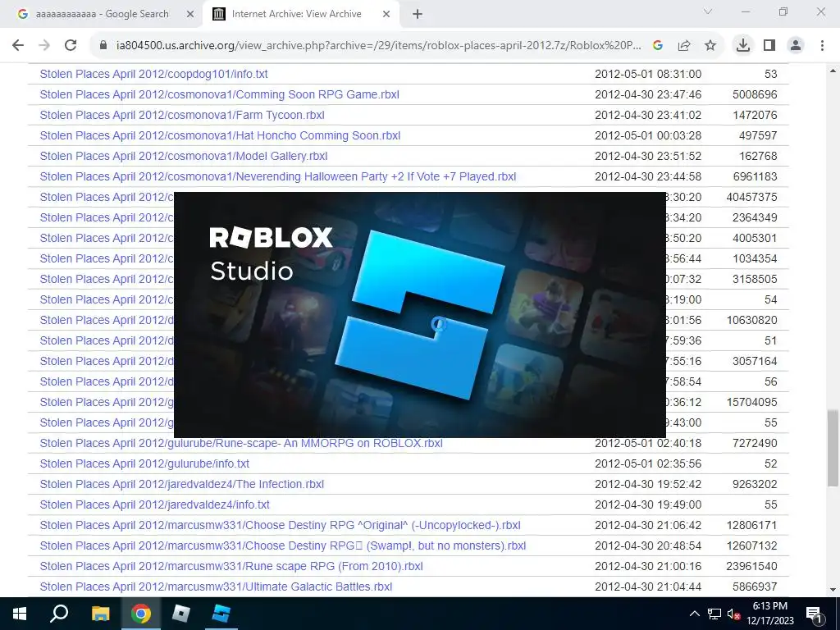The image size is (840, 630).
Task: Download Farm Tycoon.rbxl
Action: point(182,115)
